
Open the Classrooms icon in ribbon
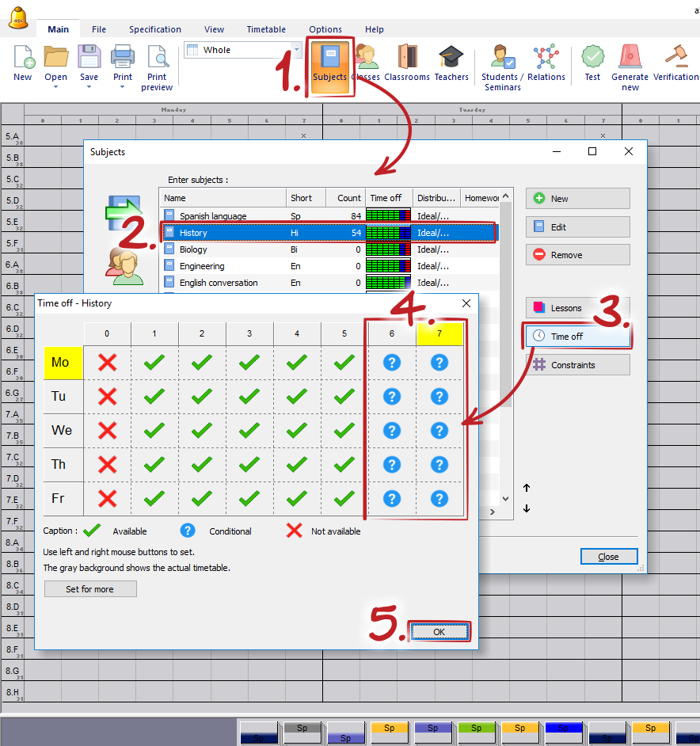click(x=406, y=59)
